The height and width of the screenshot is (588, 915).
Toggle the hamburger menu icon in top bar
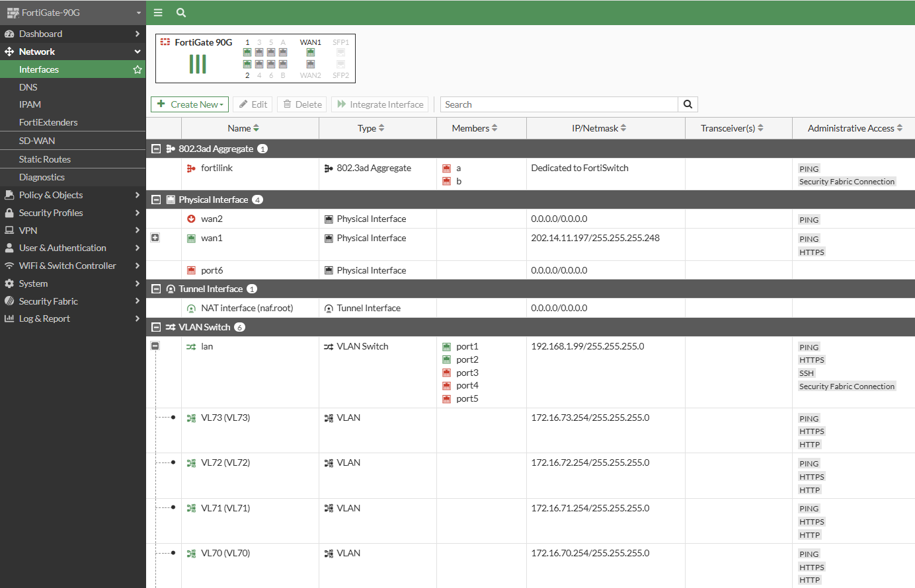[x=158, y=13]
